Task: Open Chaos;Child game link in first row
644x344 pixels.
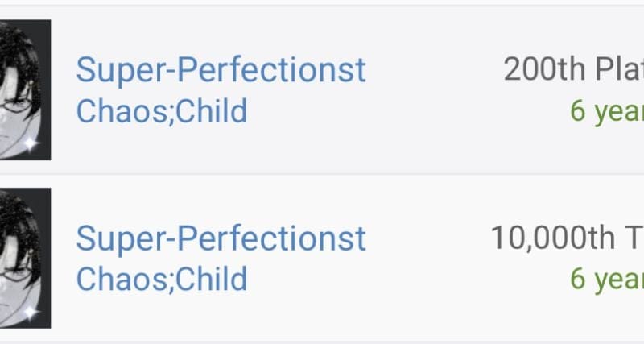Action: tap(162, 111)
